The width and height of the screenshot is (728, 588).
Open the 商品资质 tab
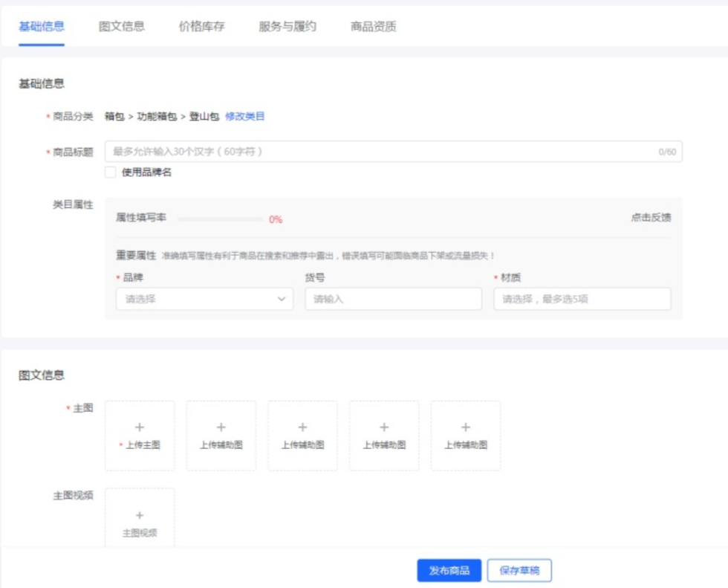(x=373, y=27)
